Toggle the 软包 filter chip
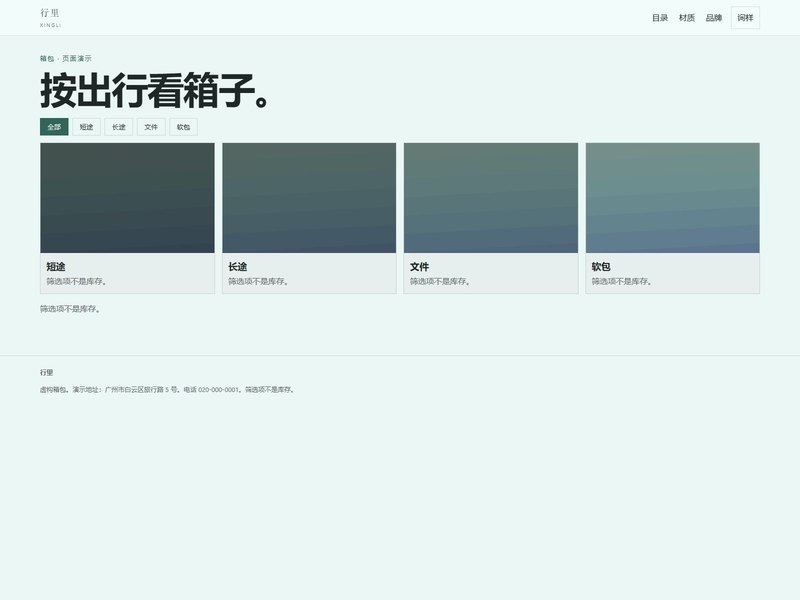Image resolution: width=800 pixels, height=600 pixels. (183, 127)
